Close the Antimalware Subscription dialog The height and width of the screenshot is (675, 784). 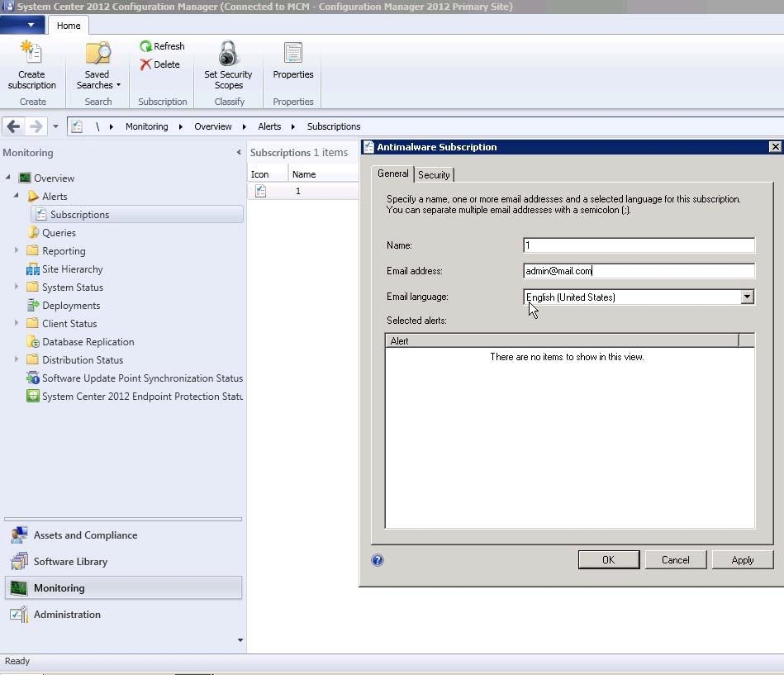[x=775, y=146]
